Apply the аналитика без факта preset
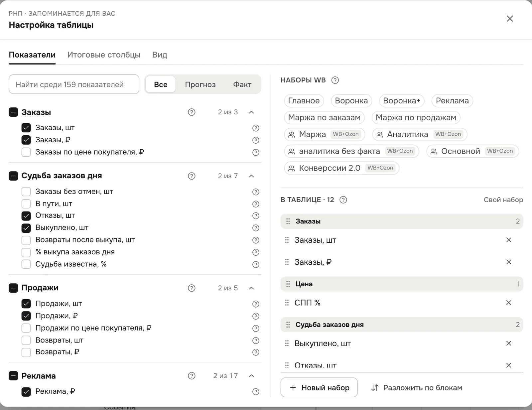The image size is (532, 410). (x=351, y=151)
